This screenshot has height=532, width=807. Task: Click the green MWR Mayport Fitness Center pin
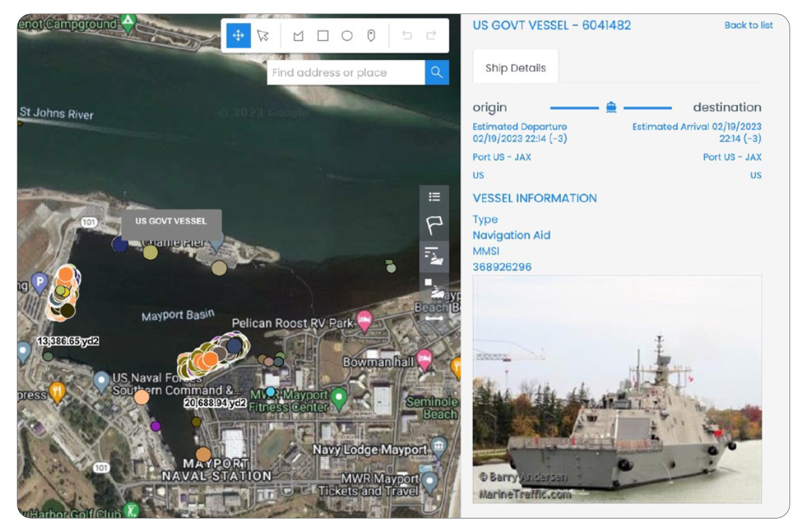click(340, 398)
